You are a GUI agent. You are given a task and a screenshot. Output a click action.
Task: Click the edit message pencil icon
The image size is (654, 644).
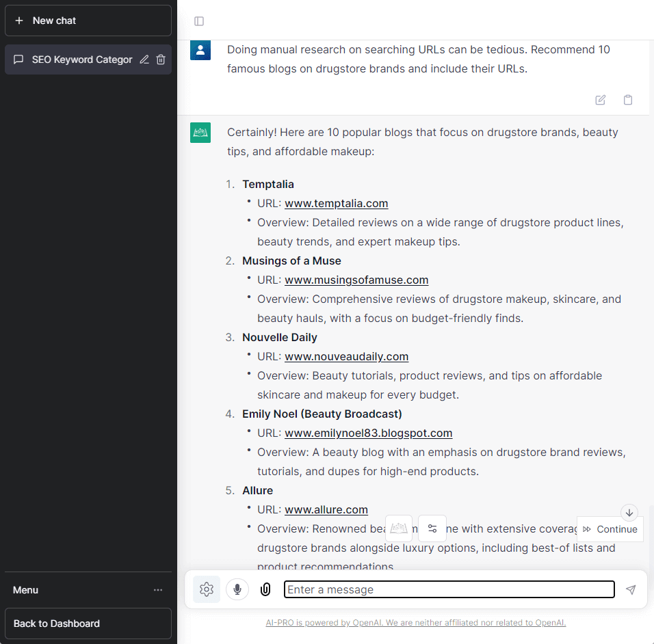(x=601, y=100)
